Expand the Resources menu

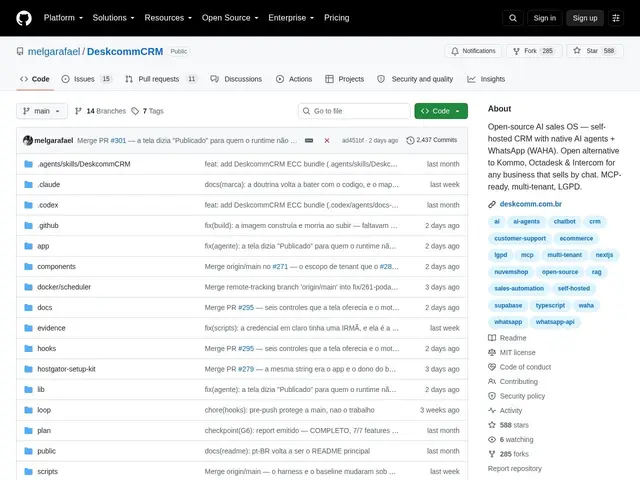(168, 18)
